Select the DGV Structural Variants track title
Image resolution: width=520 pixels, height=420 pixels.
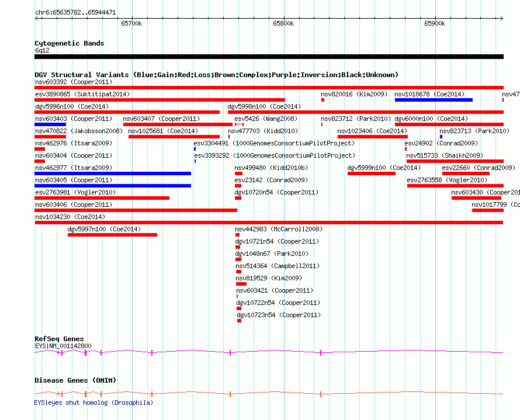coord(216,75)
